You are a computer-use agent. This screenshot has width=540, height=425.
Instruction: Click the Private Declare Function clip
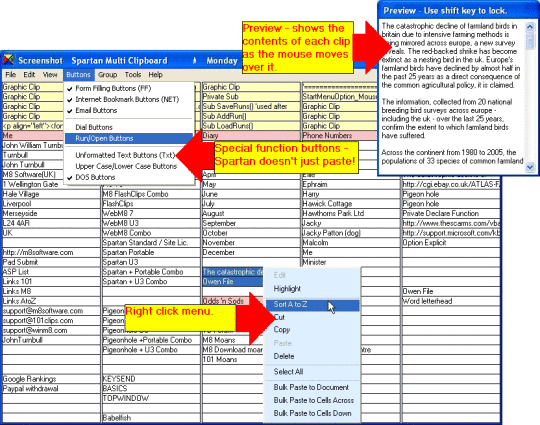[451, 214]
